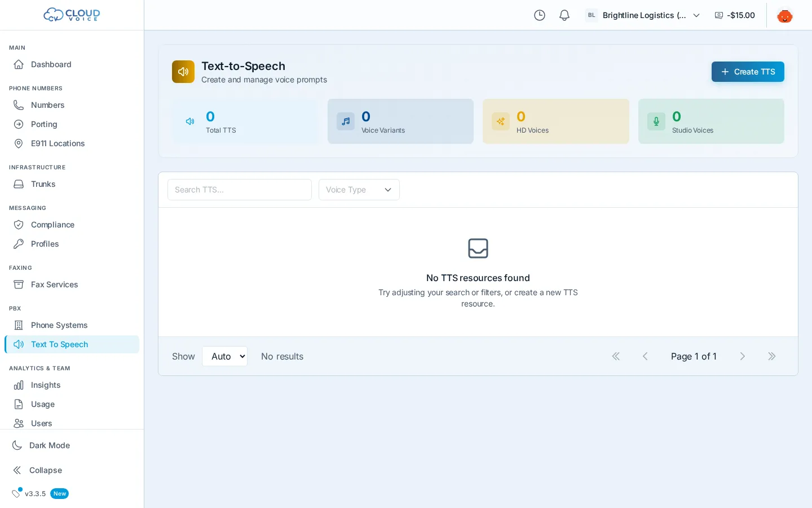Image resolution: width=812 pixels, height=508 pixels.
Task: Click the Porting arrow icon
Action: click(x=19, y=124)
